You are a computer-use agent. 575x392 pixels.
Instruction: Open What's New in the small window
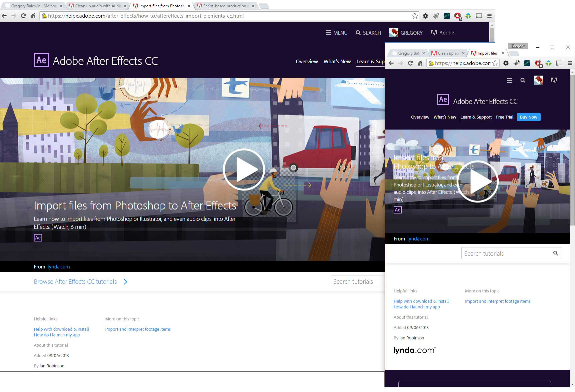pyautogui.click(x=445, y=117)
